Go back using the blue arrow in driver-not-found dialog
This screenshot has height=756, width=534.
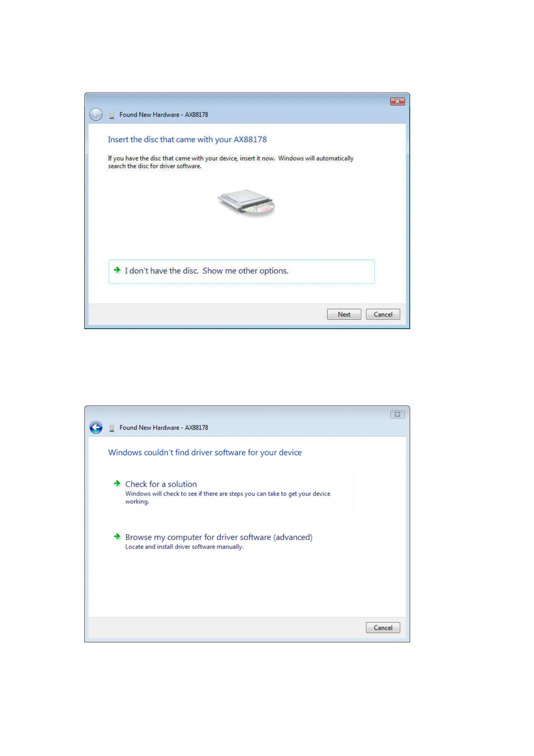coord(96,427)
